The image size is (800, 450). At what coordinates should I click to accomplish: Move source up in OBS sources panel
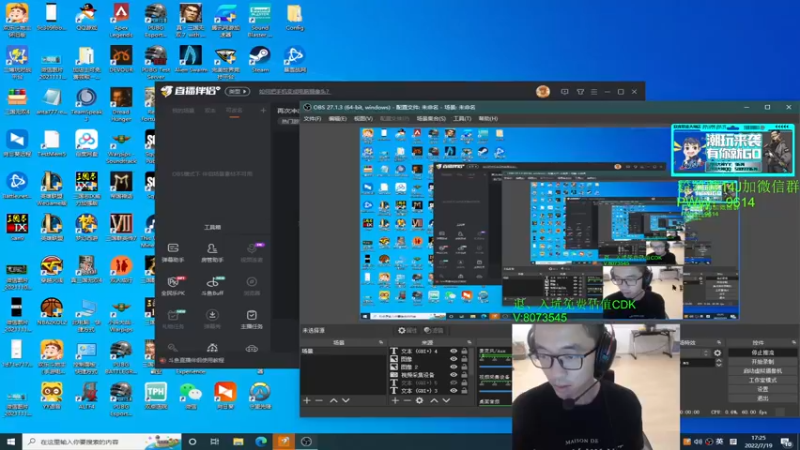pos(434,401)
